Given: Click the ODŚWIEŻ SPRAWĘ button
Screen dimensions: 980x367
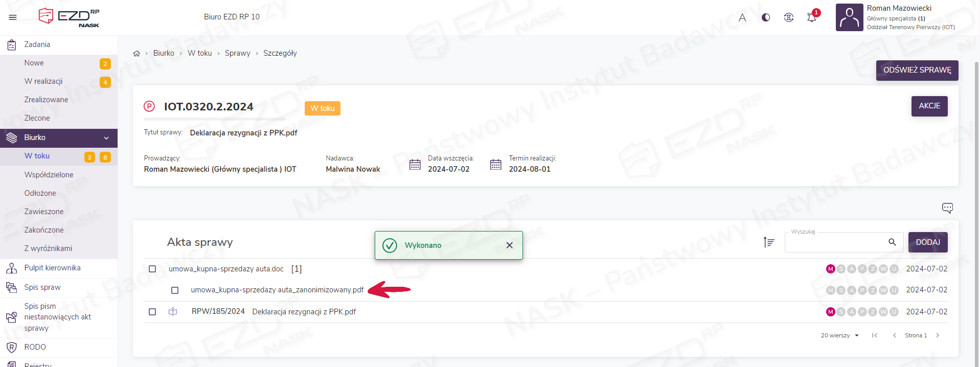Looking at the screenshot, I should pyautogui.click(x=917, y=71).
